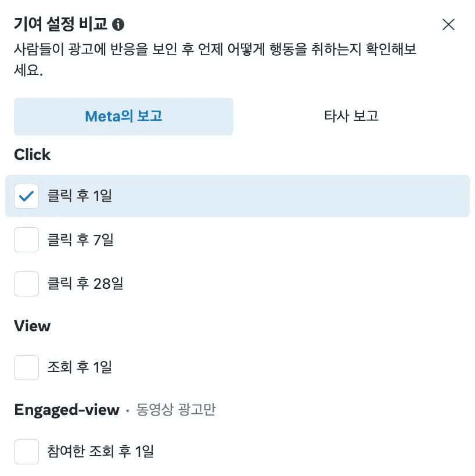Enable the 참여한 조회 후 1일 checkbox

(x=26, y=452)
